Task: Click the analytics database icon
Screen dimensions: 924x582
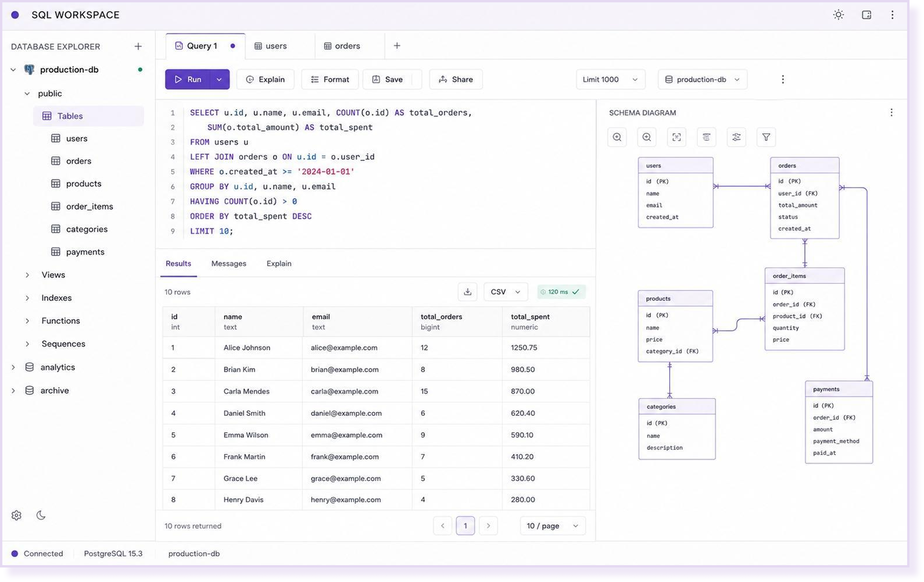Action: click(29, 367)
